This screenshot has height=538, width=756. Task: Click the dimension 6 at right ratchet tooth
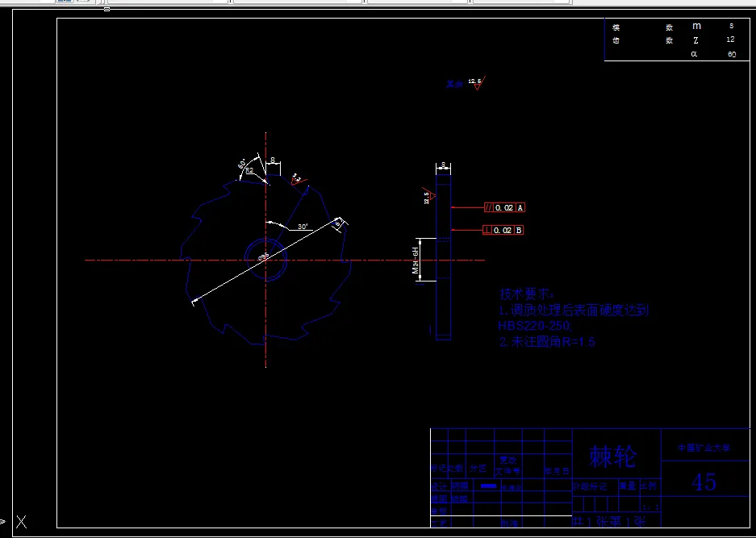tap(338, 223)
